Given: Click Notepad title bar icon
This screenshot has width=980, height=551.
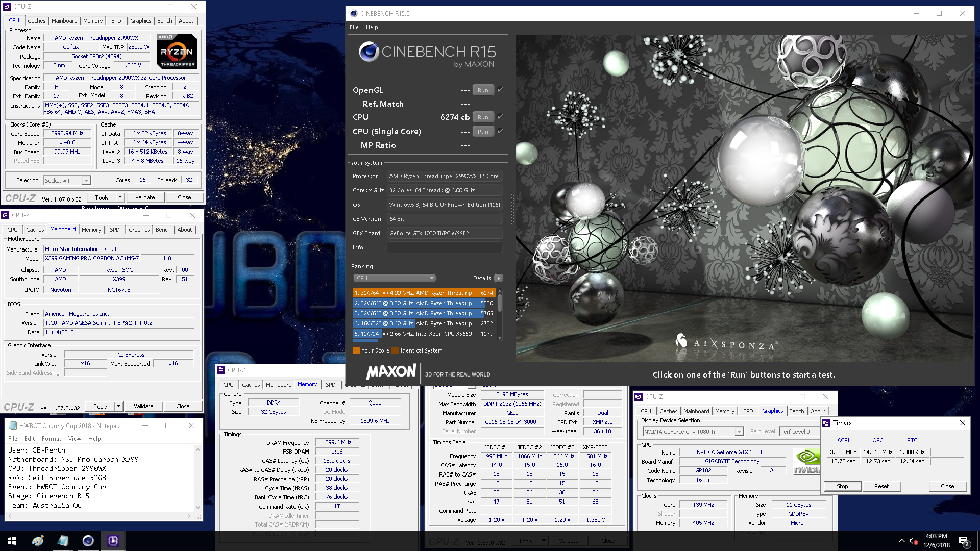Looking at the screenshot, I should pyautogui.click(x=13, y=425).
